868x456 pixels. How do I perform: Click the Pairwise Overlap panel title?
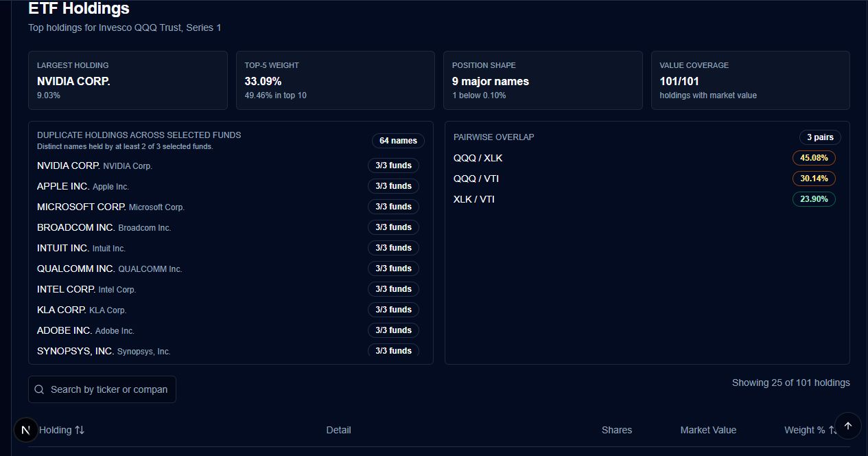click(x=494, y=137)
